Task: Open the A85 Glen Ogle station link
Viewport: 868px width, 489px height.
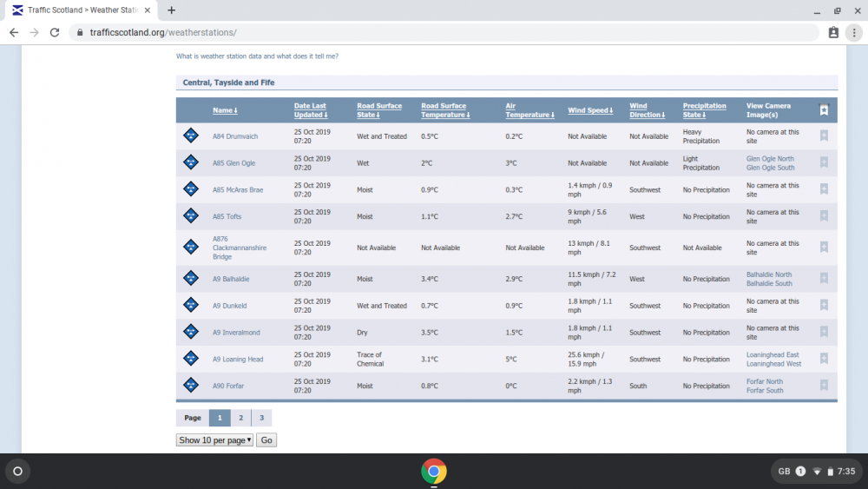Action: coord(234,162)
